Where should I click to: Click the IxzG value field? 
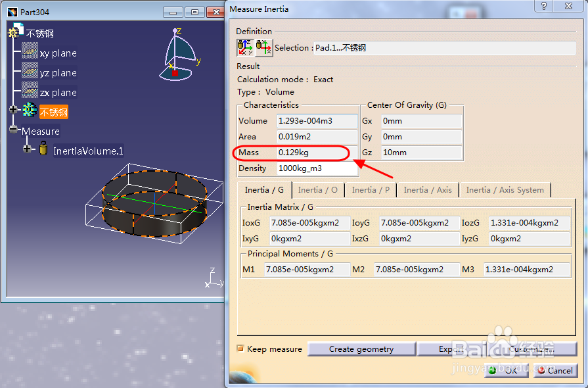(420, 239)
